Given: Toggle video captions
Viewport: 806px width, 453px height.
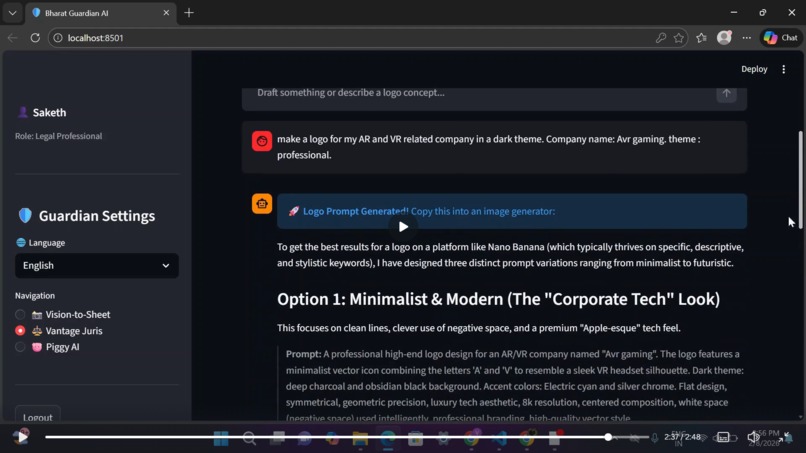Looking at the screenshot, I should click(x=723, y=438).
